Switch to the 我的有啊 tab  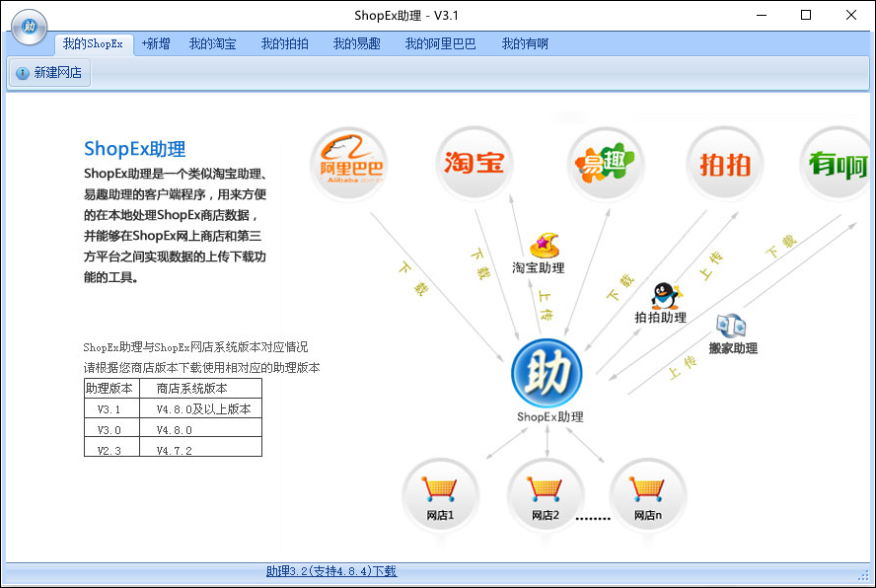pyautogui.click(x=525, y=43)
